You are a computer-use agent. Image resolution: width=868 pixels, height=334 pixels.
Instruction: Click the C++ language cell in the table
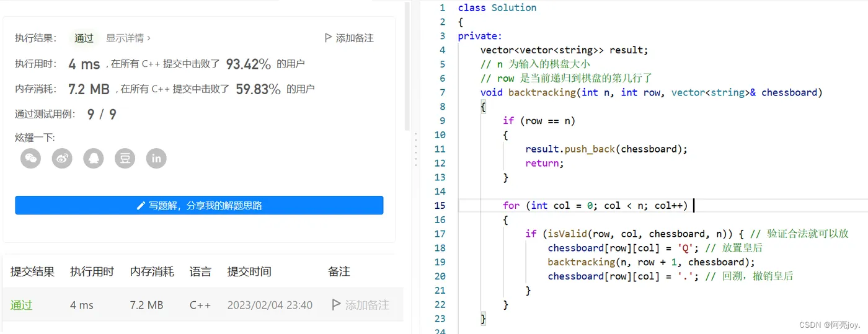pyautogui.click(x=200, y=305)
